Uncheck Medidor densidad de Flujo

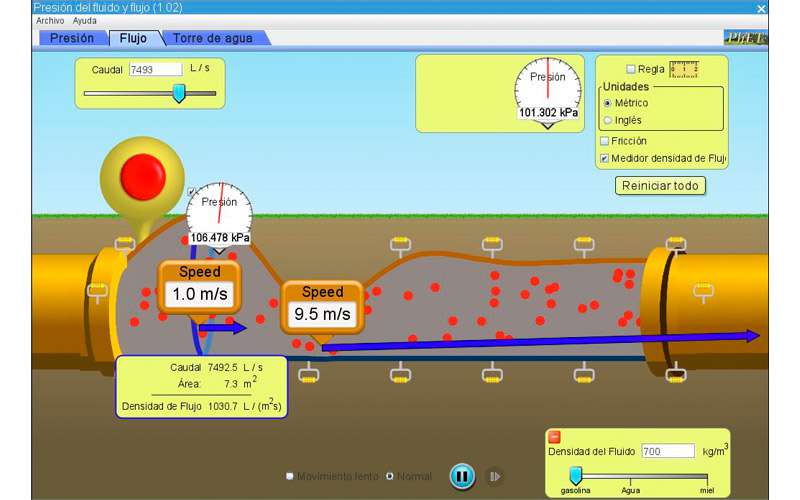click(604, 158)
